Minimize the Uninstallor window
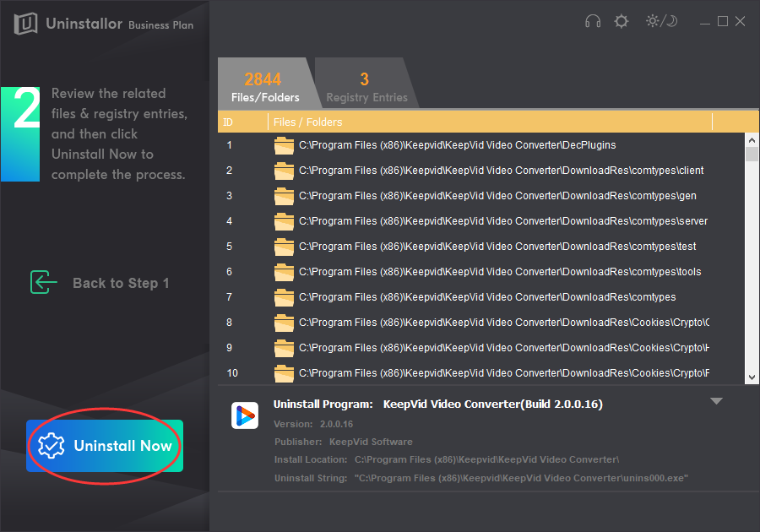 pyautogui.click(x=705, y=22)
